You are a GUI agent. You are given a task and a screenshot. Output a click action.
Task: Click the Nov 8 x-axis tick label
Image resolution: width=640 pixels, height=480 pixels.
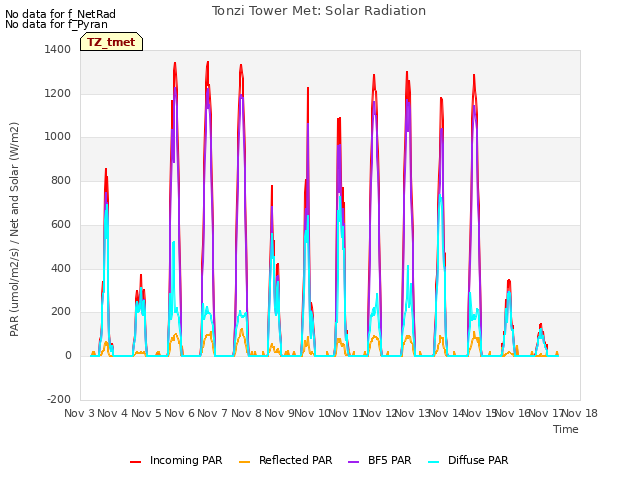click(246, 413)
